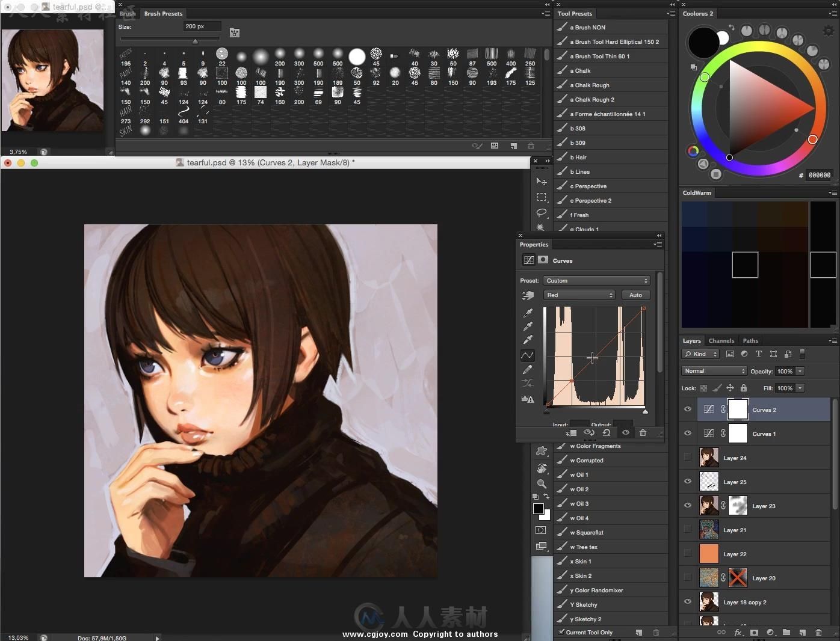Click the foreground color swatch in toolbar
The height and width of the screenshot is (641, 840).
pos(539,509)
